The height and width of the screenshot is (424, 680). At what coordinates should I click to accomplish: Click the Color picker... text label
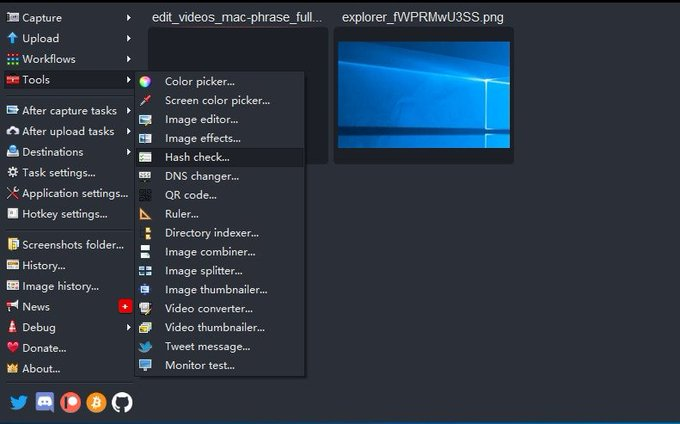(199, 82)
